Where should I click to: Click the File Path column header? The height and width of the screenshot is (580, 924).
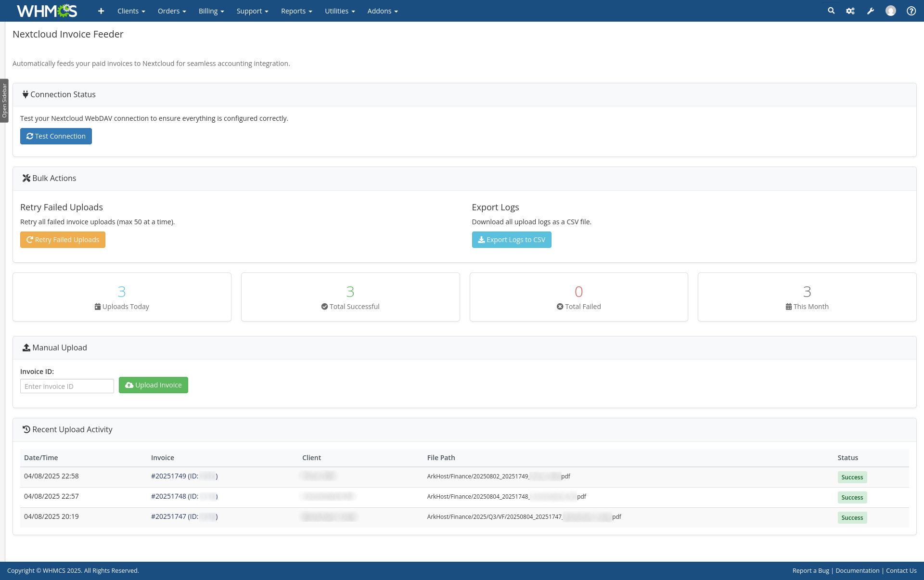441,458
